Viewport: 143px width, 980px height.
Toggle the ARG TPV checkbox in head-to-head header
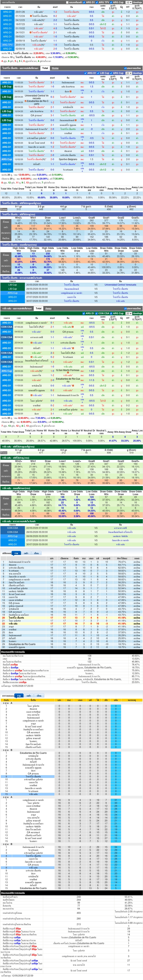pos(97,2)
